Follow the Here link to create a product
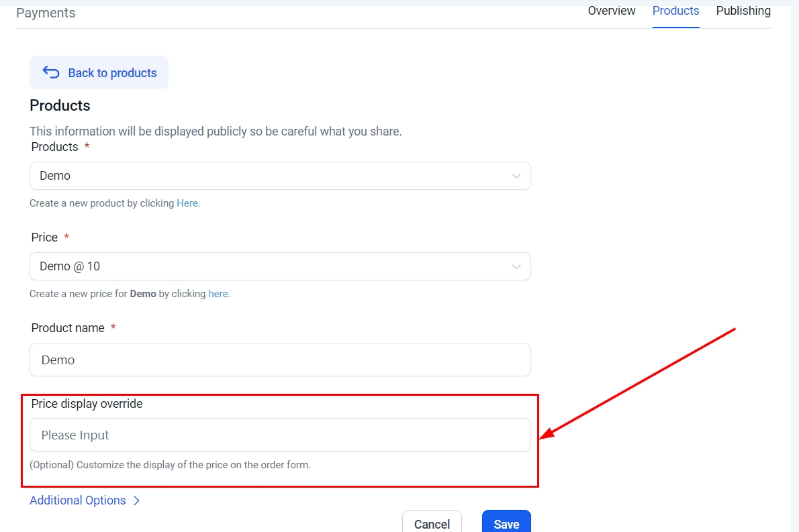 [x=187, y=203]
